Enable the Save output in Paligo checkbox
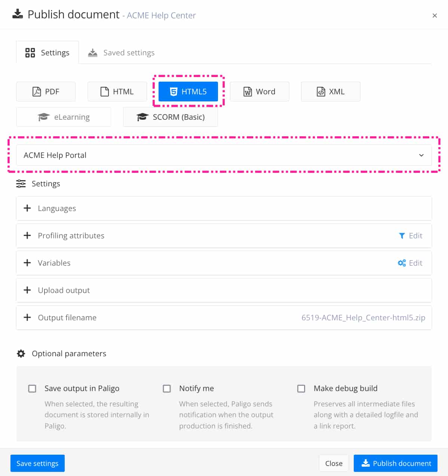The height and width of the screenshot is (476, 448). [x=32, y=388]
